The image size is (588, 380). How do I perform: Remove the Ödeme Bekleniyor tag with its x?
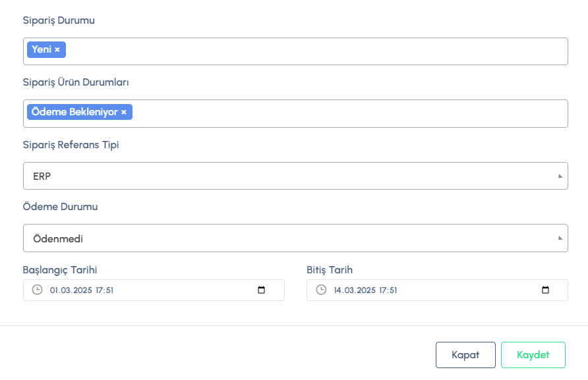click(124, 113)
